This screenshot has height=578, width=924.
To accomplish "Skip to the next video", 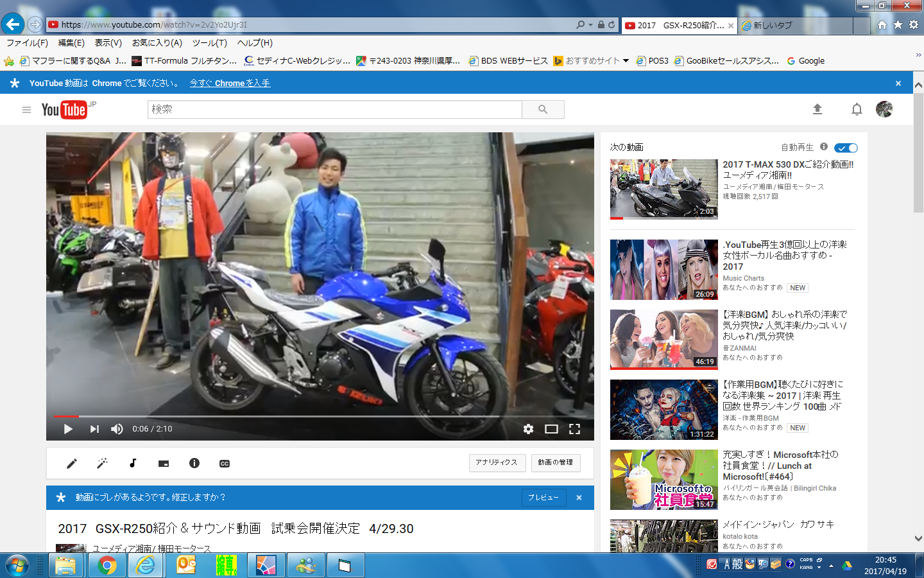I will [94, 429].
